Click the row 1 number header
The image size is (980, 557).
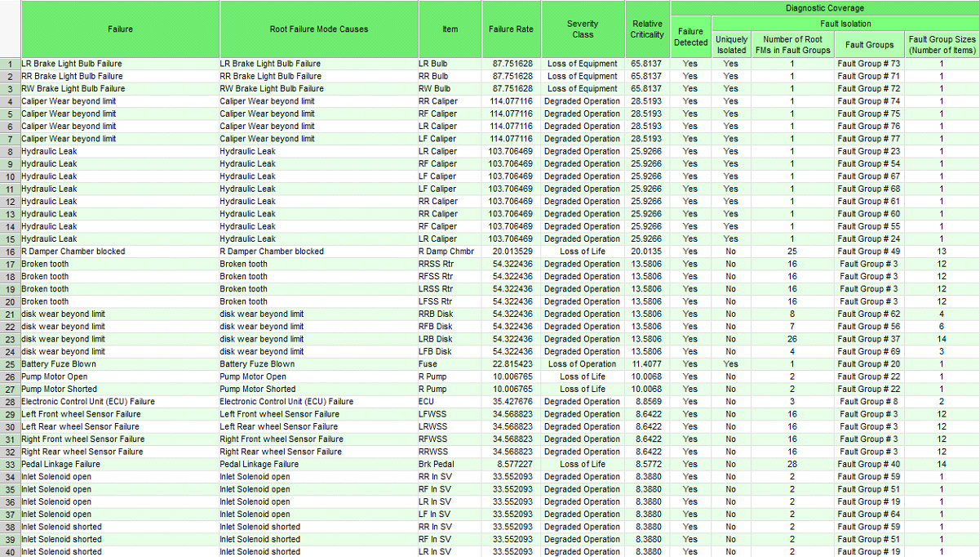10,64
